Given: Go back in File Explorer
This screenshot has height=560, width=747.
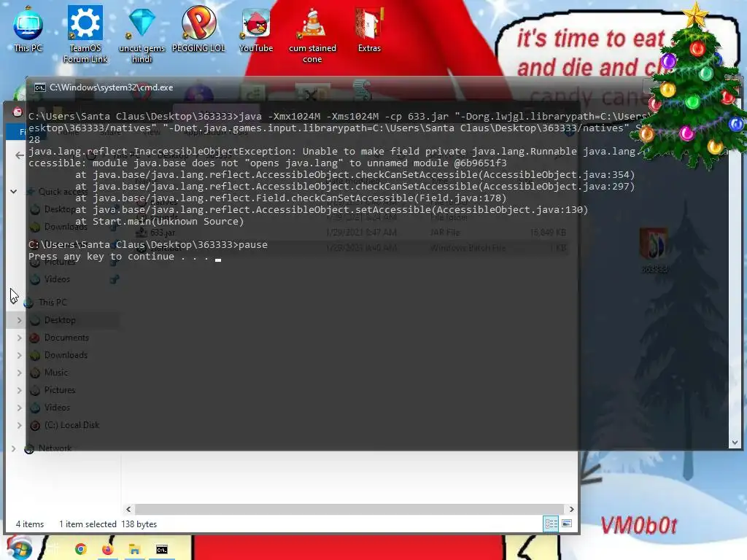Looking at the screenshot, I should tap(20, 155).
